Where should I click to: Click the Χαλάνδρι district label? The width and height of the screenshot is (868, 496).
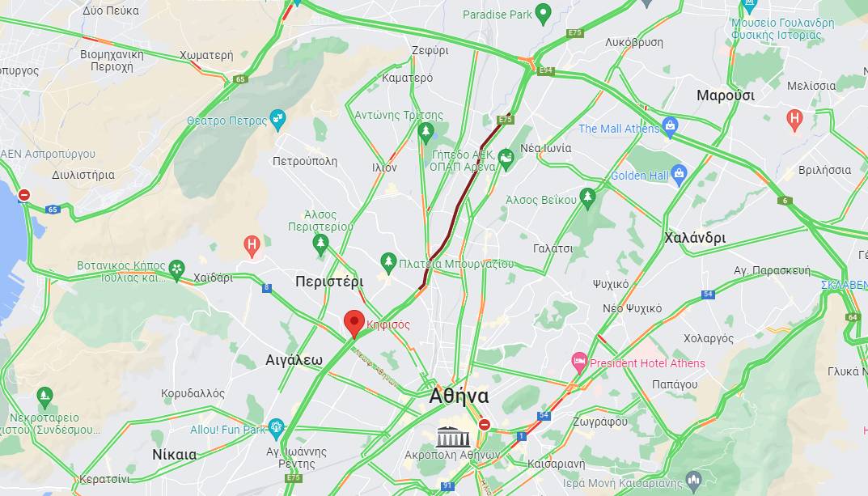pos(695,238)
